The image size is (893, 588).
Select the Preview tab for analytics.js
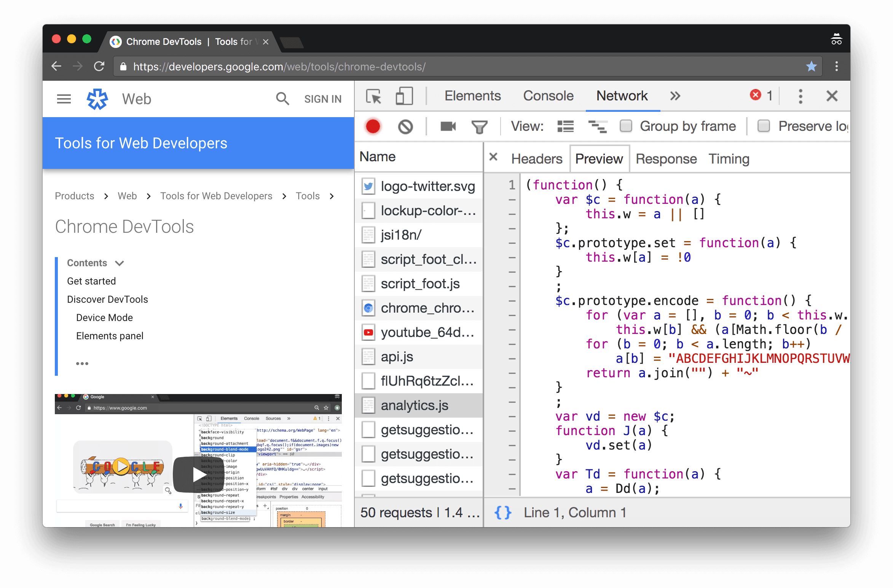[x=598, y=157]
